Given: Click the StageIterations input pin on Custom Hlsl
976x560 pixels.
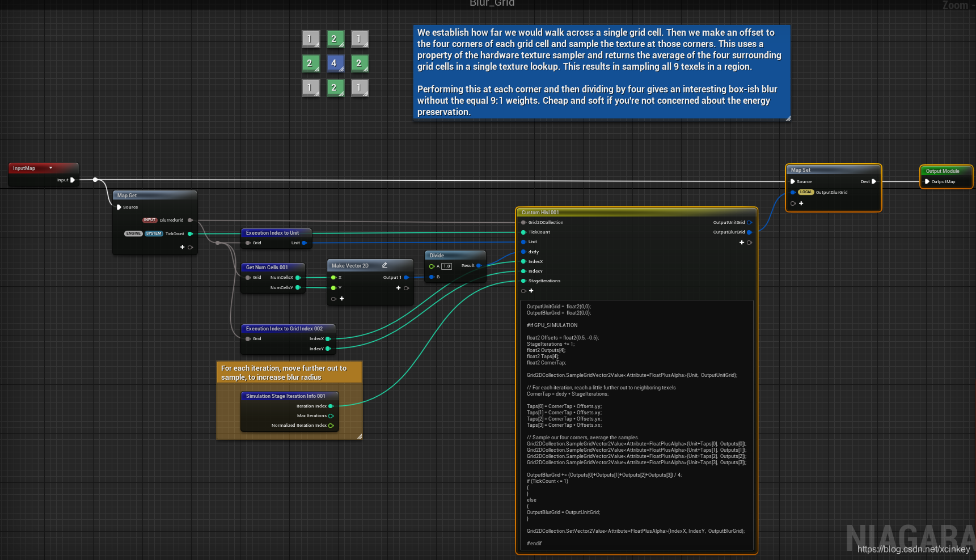Looking at the screenshot, I should tap(523, 281).
